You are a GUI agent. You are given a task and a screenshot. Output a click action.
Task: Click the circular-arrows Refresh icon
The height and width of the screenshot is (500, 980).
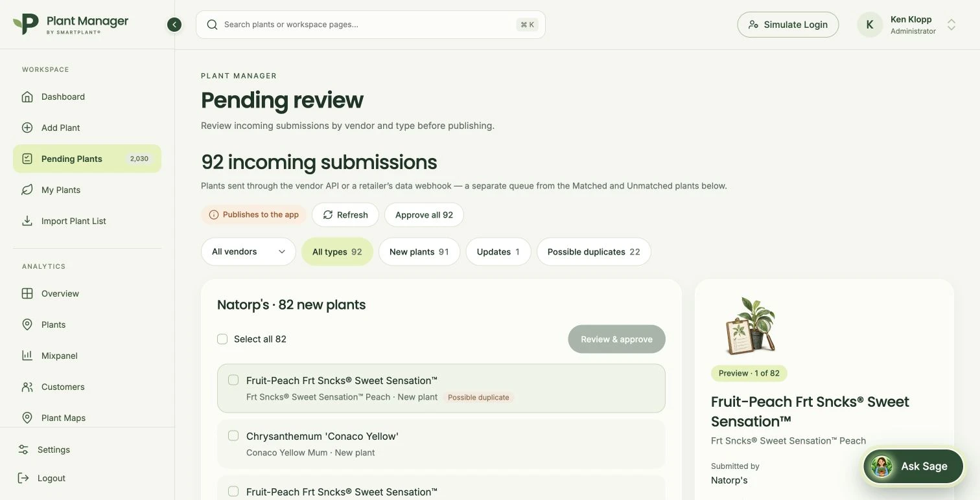pos(328,215)
